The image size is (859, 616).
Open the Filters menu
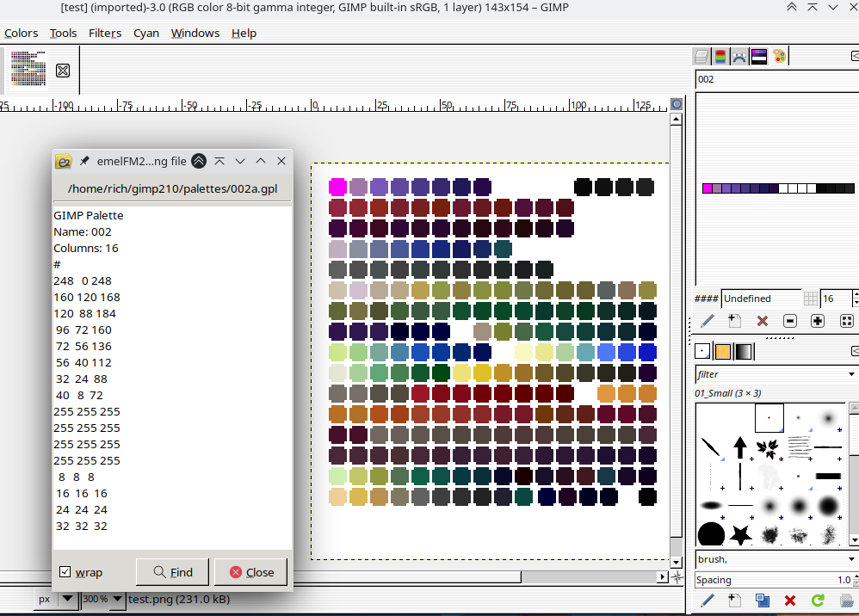[x=105, y=33]
